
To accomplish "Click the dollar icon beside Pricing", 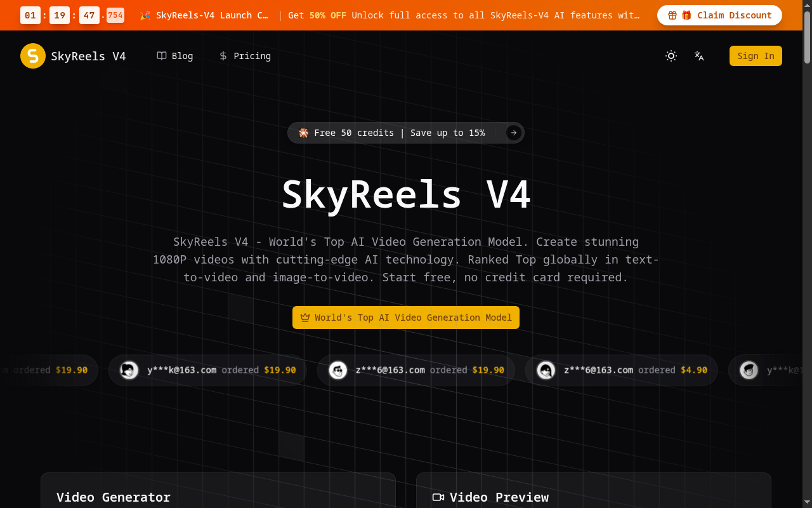I will pyautogui.click(x=223, y=56).
